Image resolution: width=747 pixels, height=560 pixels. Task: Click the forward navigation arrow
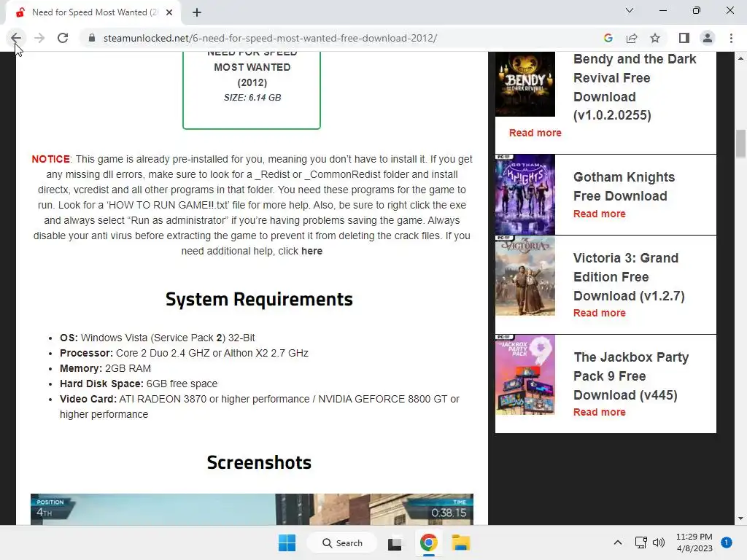tap(39, 38)
